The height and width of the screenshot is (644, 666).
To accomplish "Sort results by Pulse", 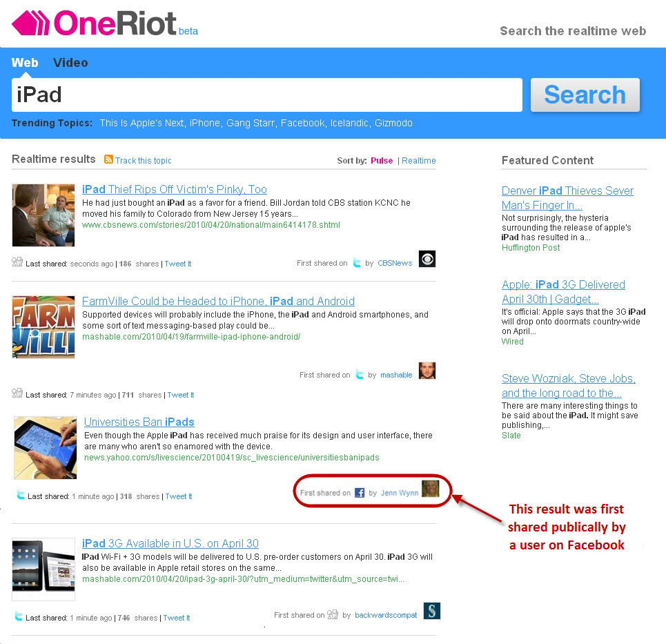I will (x=382, y=161).
